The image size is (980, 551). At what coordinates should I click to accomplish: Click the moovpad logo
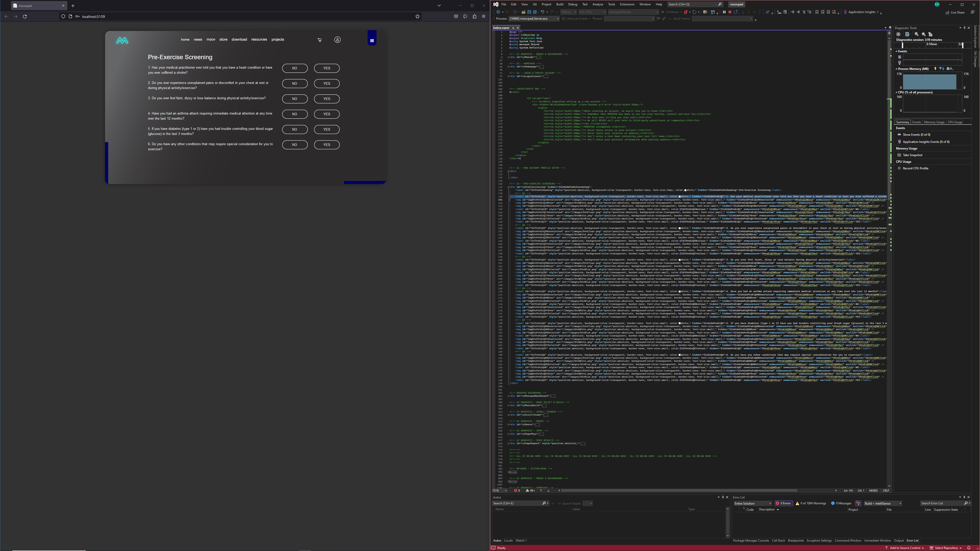(x=122, y=40)
